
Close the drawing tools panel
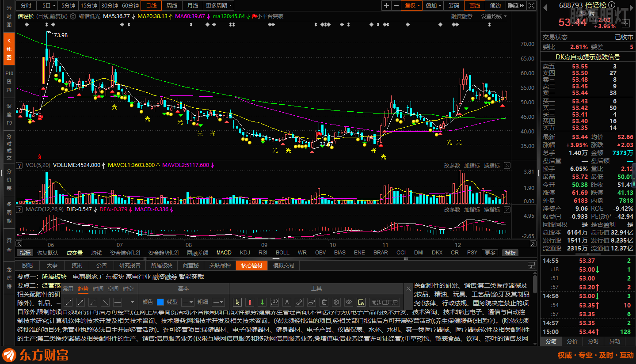408,288
